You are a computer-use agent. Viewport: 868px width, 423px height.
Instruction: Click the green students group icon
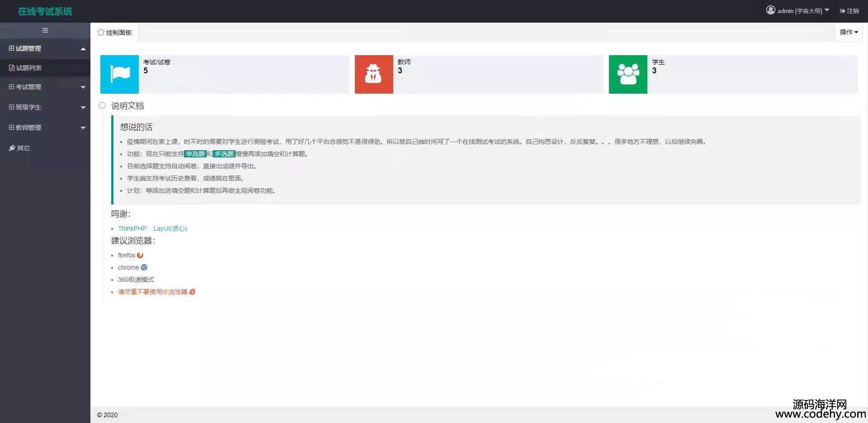click(628, 74)
